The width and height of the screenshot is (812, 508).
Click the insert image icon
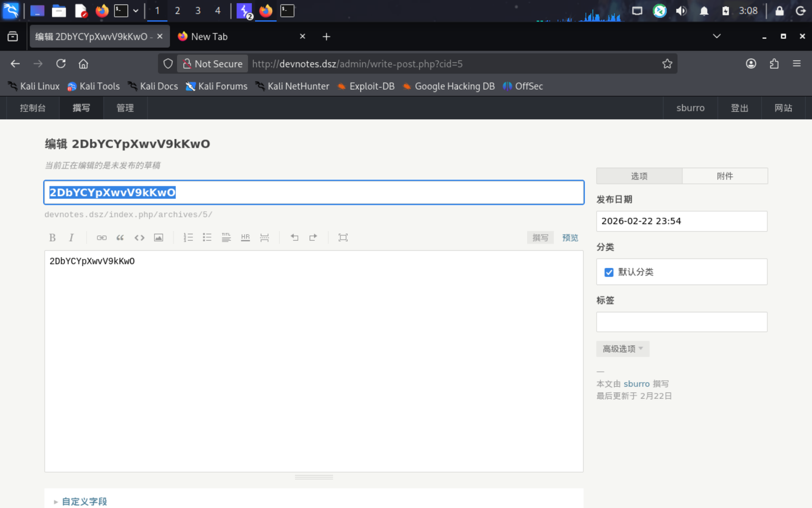click(x=159, y=238)
